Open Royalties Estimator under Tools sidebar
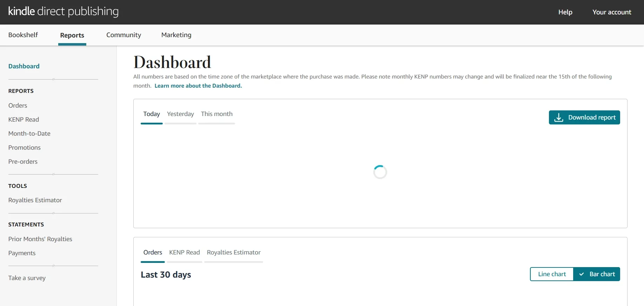 click(35, 200)
